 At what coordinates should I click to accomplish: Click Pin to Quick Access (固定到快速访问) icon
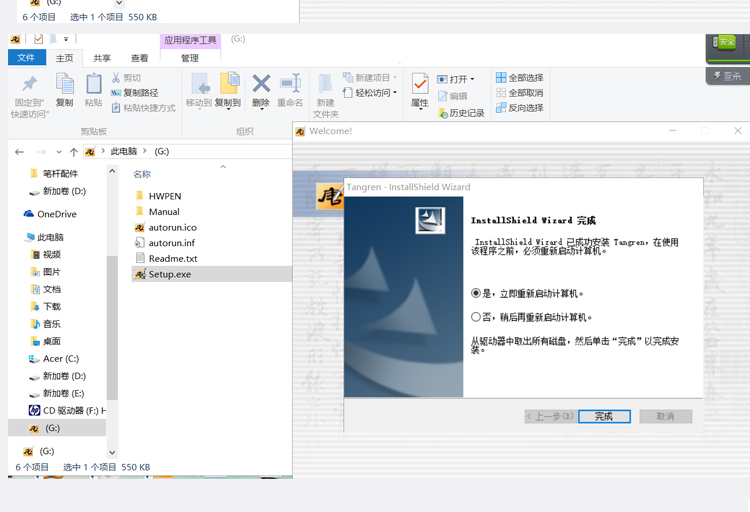point(30,92)
